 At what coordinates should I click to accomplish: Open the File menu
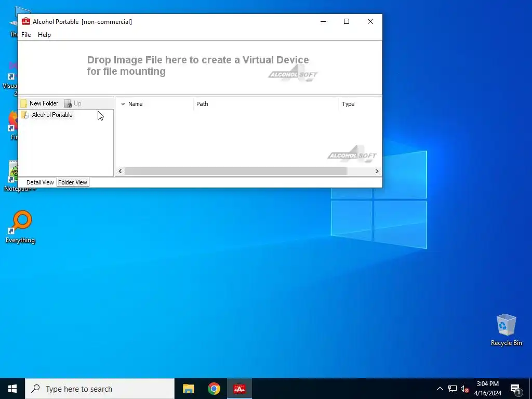pyautogui.click(x=26, y=35)
